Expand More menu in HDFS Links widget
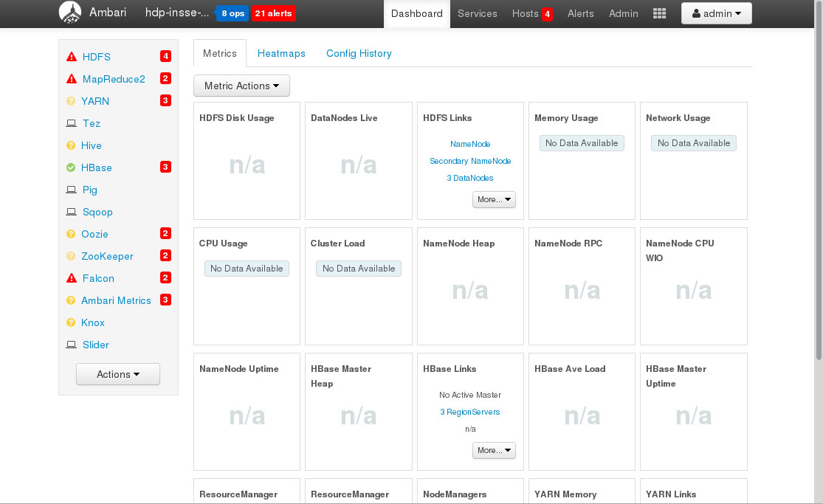The width and height of the screenshot is (823, 504). click(x=494, y=199)
